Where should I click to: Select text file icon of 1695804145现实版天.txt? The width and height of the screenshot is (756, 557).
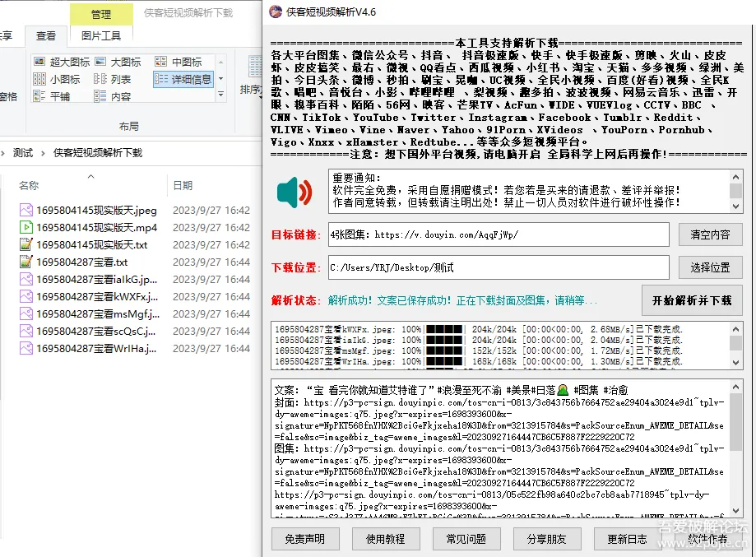26,244
